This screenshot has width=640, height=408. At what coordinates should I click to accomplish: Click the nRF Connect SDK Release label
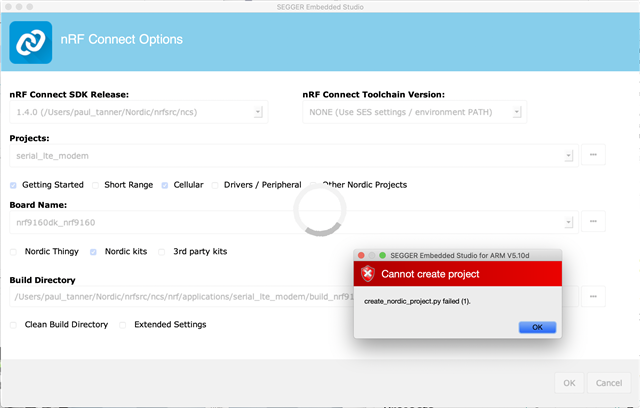click(x=69, y=95)
